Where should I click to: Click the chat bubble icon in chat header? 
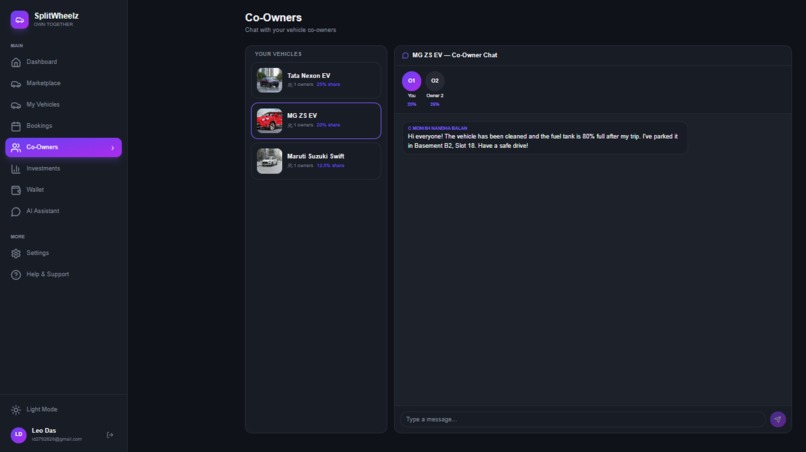[x=405, y=56]
